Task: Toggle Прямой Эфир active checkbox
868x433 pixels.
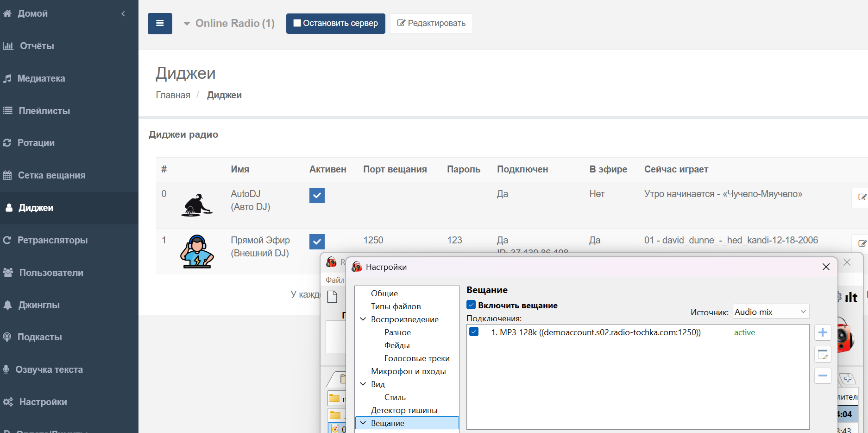Action: 317,242
